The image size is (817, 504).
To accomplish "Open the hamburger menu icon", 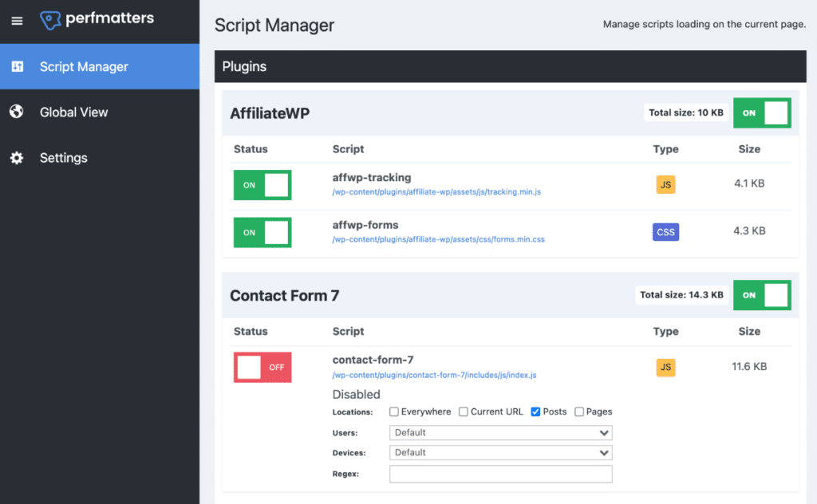I will tap(16, 21).
